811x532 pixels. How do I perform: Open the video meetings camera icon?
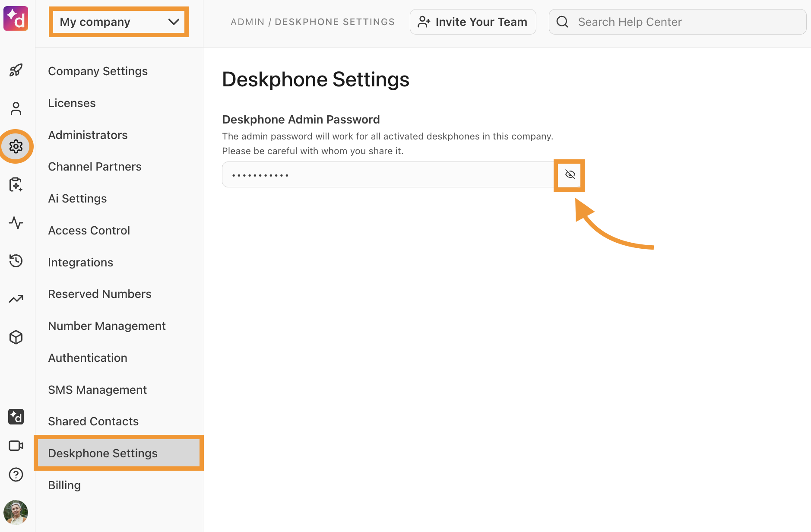click(x=16, y=446)
